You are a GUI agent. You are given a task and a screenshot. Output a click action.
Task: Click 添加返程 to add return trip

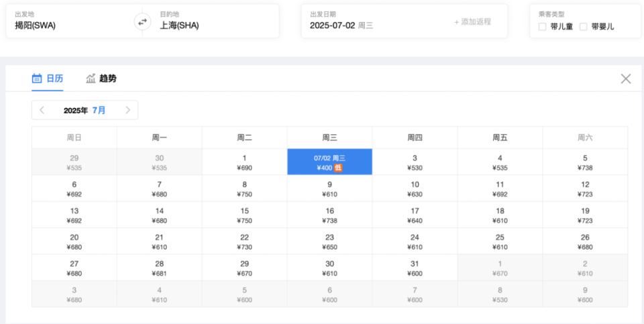pyautogui.click(x=473, y=21)
